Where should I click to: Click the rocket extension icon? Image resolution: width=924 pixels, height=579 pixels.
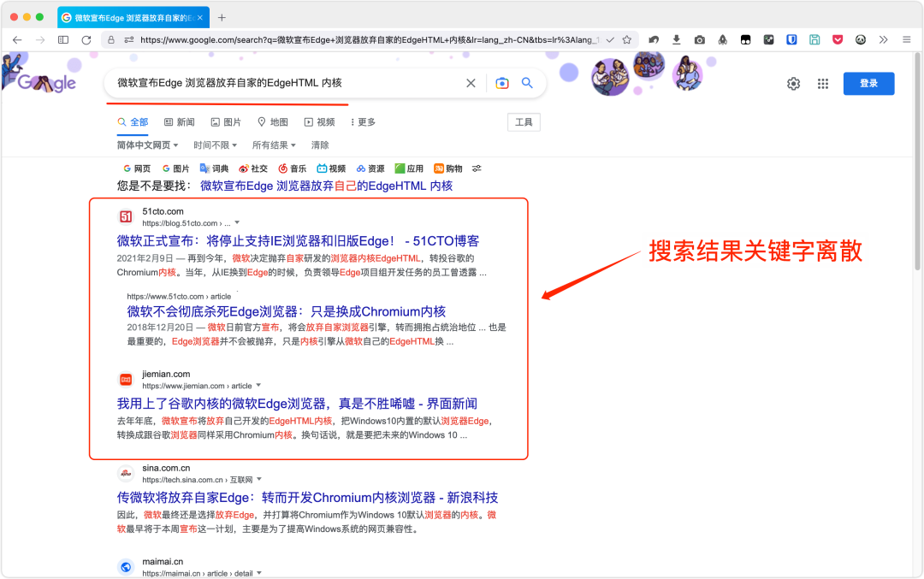722,40
